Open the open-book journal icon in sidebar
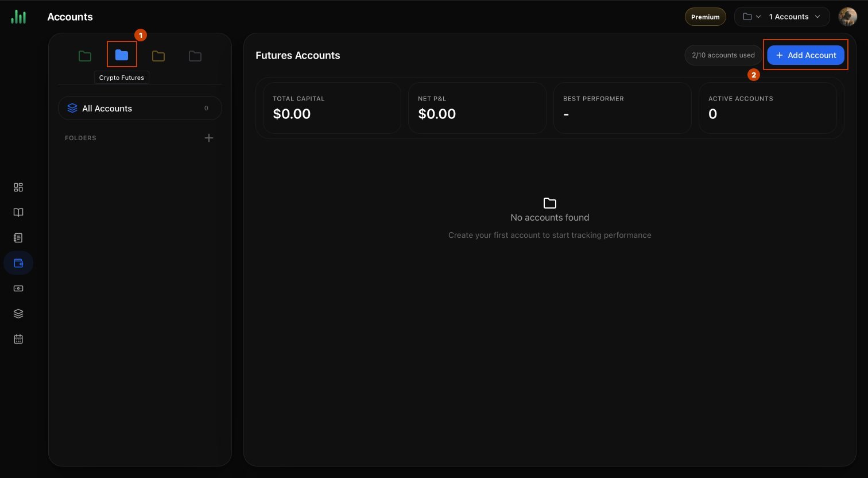This screenshot has width=868, height=478. pos(18,213)
